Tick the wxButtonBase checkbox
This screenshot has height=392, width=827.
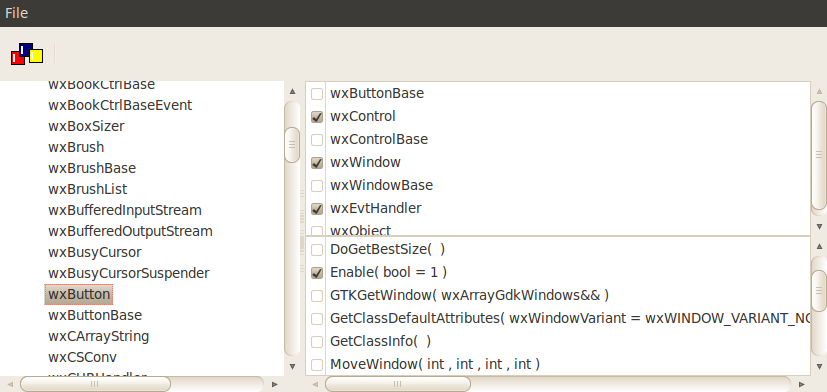click(x=317, y=94)
